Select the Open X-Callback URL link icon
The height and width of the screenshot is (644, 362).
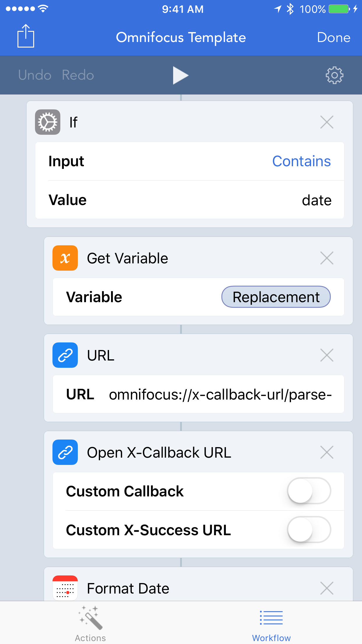point(65,452)
